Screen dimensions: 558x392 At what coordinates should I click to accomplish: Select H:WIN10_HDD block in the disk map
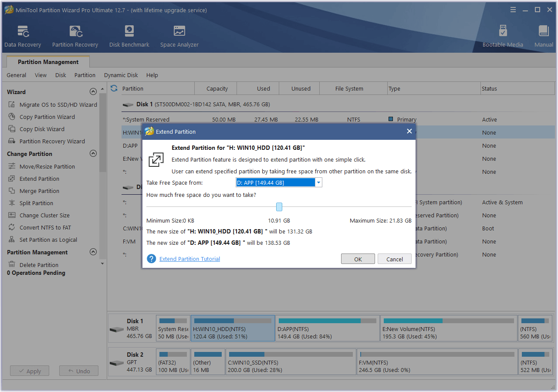coord(233,328)
